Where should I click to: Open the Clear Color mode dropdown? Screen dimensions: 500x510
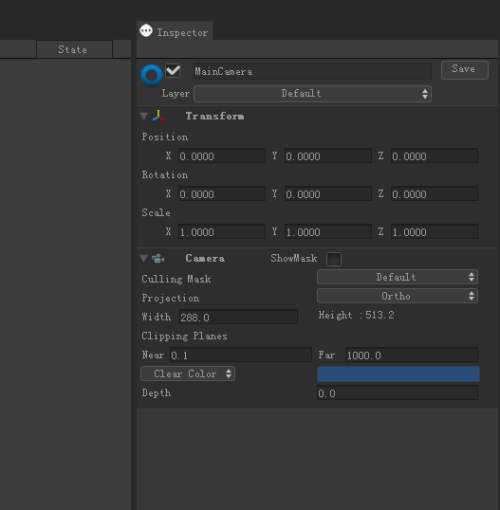188,374
